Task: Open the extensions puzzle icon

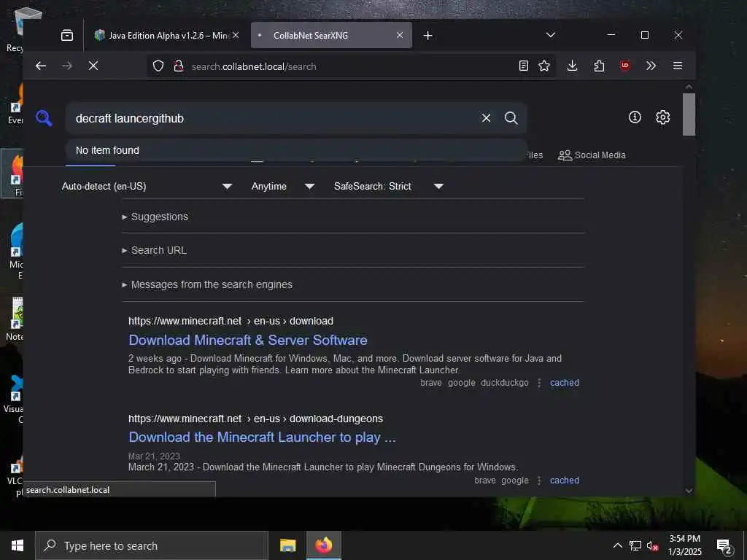Action: point(600,66)
